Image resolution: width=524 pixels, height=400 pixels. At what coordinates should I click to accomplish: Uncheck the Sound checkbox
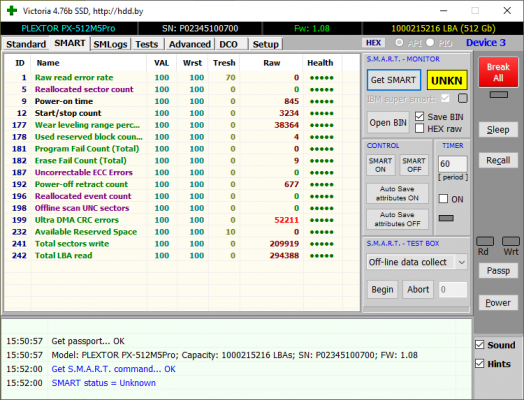[x=480, y=345]
